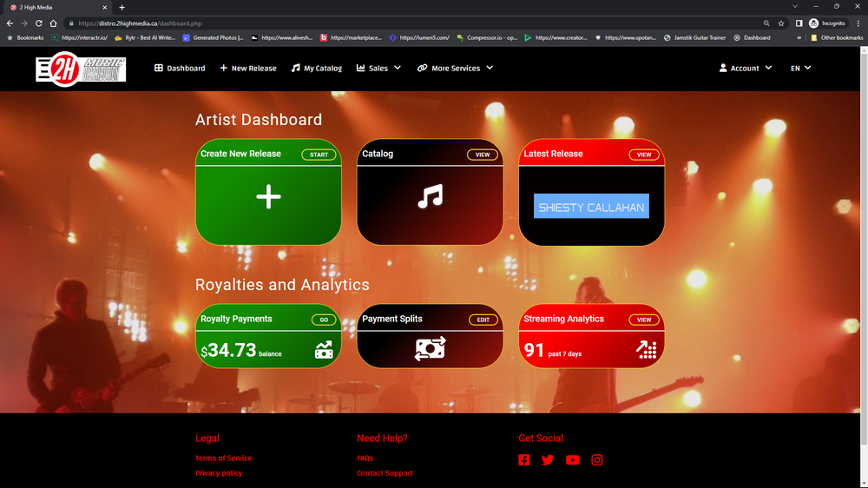
Task: Select New Release in the navigation bar
Action: click(x=248, y=68)
